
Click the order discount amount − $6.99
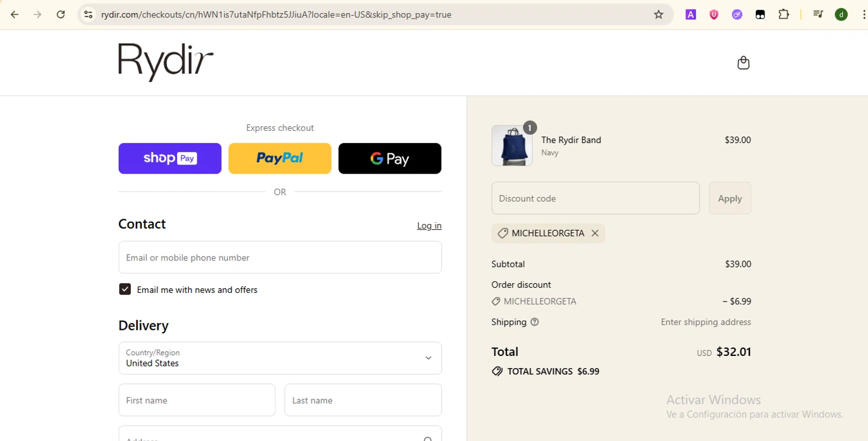(737, 301)
